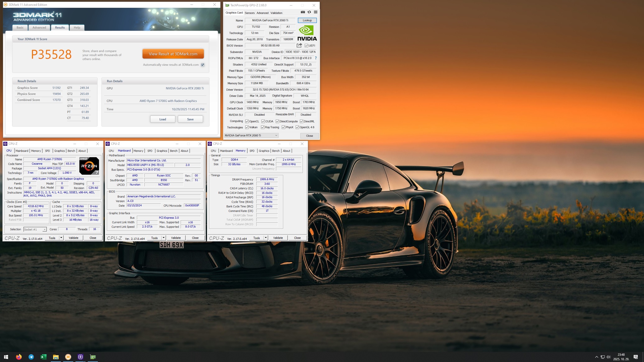
Task: Click the 3DMark Save button
Action: (x=190, y=119)
